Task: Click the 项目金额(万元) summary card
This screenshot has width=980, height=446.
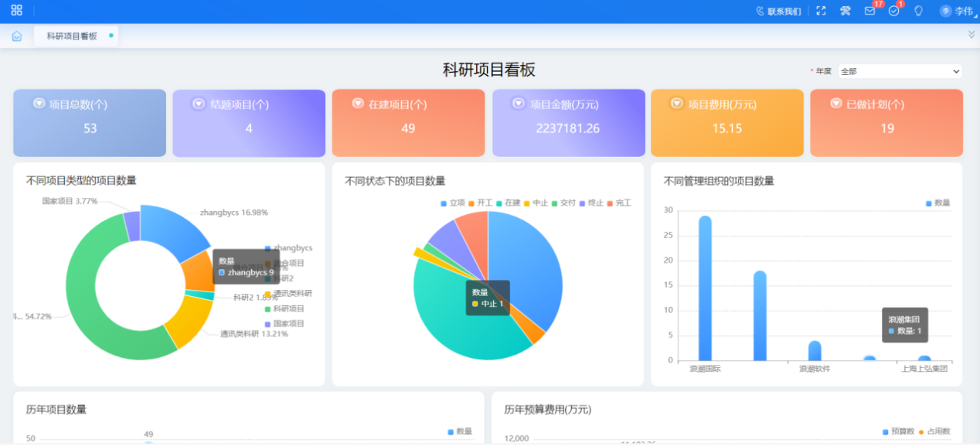Action: 568,123
